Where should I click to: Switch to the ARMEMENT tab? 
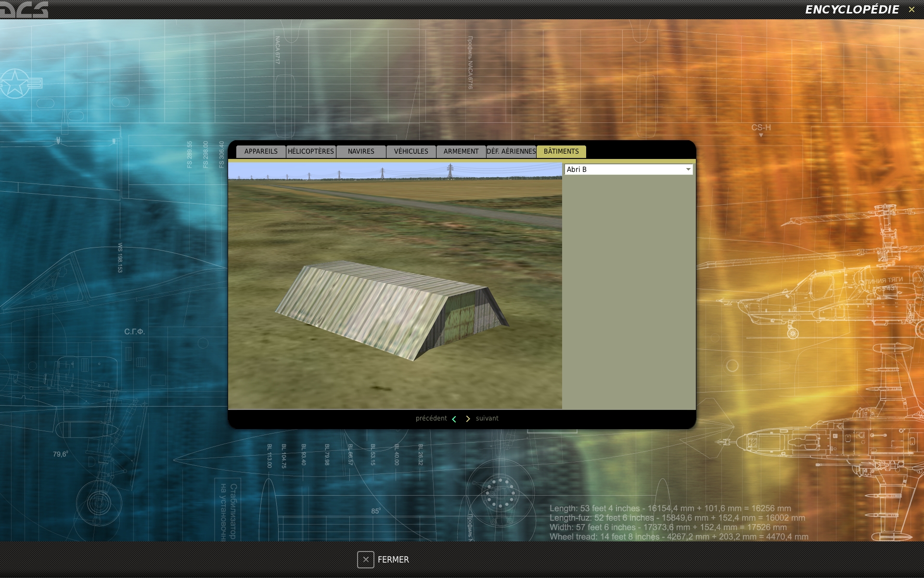click(x=461, y=151)
